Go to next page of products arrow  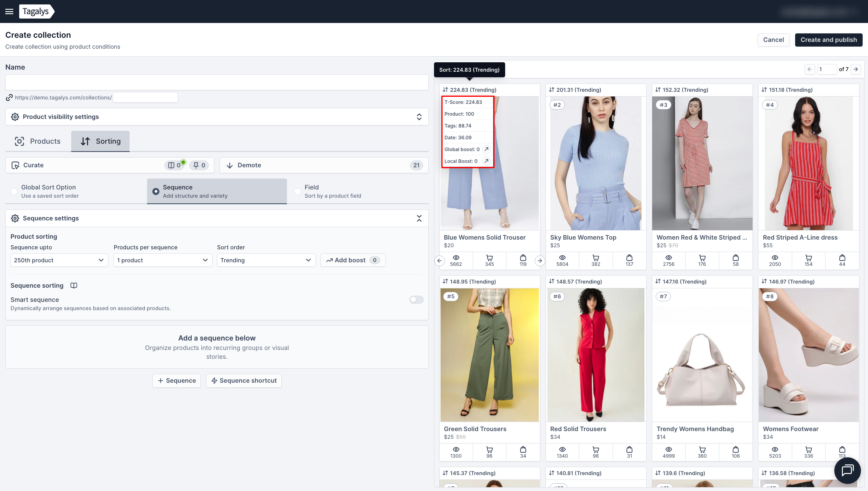pyautogui.click(x=856, y=69)
